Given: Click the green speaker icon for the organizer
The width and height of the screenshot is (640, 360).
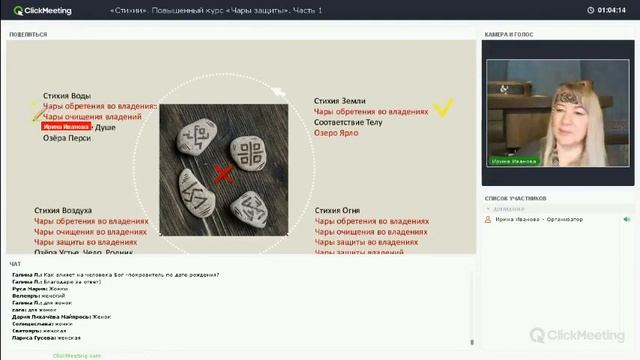Looking at the screenshot, I should coord(627,220).
